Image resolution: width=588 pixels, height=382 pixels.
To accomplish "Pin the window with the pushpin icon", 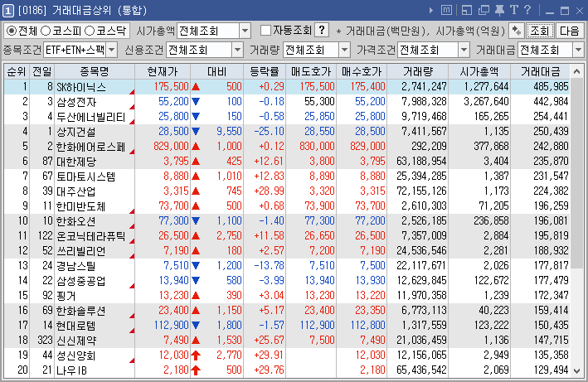I will [499, 10].
